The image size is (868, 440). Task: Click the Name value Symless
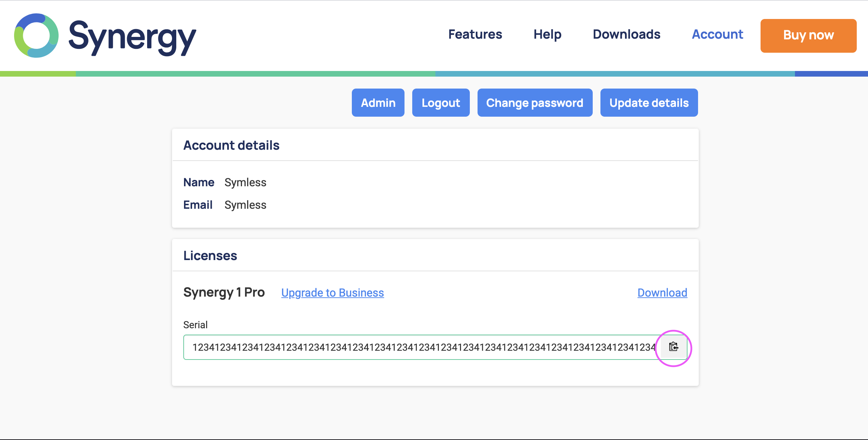tap(245, 182)
